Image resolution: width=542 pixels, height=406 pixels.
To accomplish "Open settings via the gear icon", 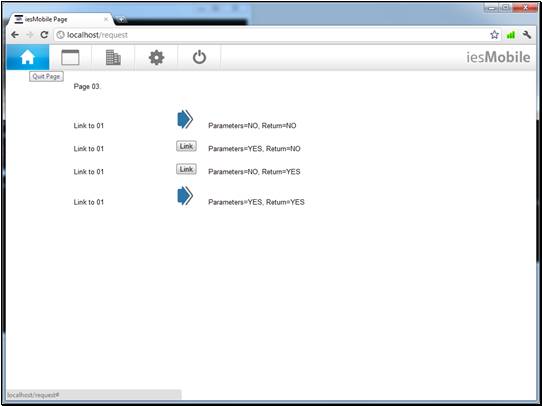I will [x=156, y=57].
